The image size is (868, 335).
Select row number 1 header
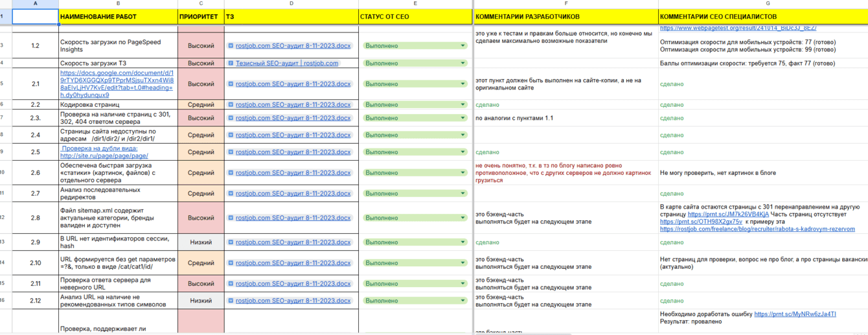click(6, 16)
